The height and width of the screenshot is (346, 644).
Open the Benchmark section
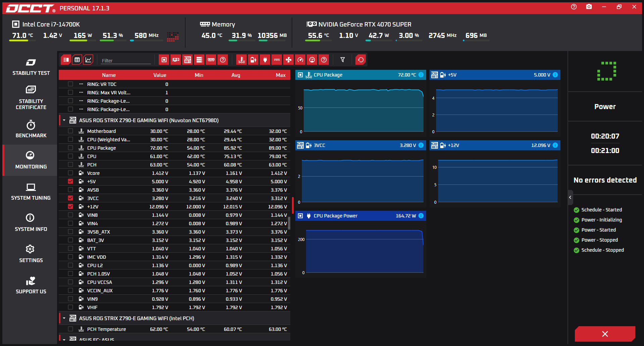pyautogui.click(x=31, y=129)
